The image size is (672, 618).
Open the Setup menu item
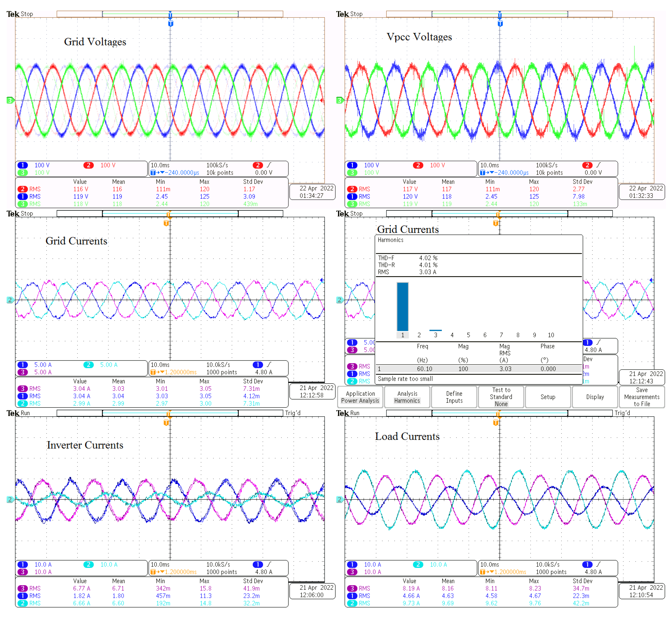pos(548,397)
